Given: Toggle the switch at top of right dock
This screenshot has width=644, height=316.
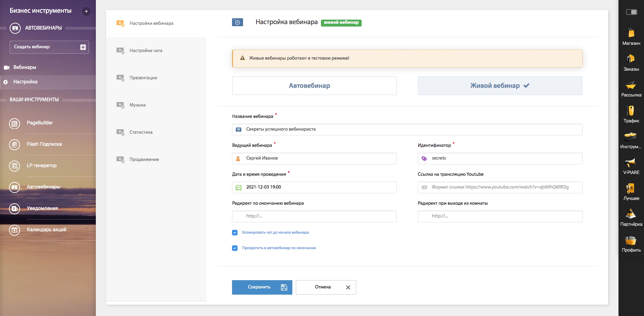Looking at the screenshot, I should [x=631, y=12].
